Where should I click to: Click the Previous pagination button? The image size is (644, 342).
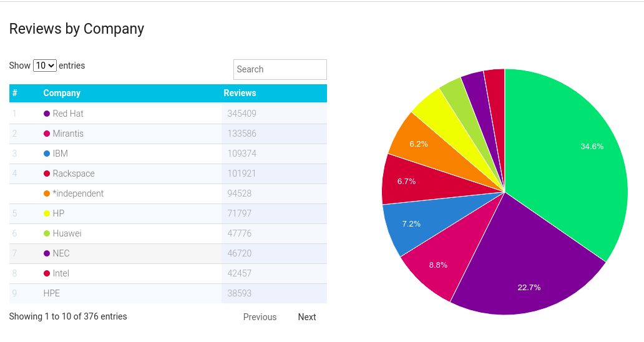260,317
